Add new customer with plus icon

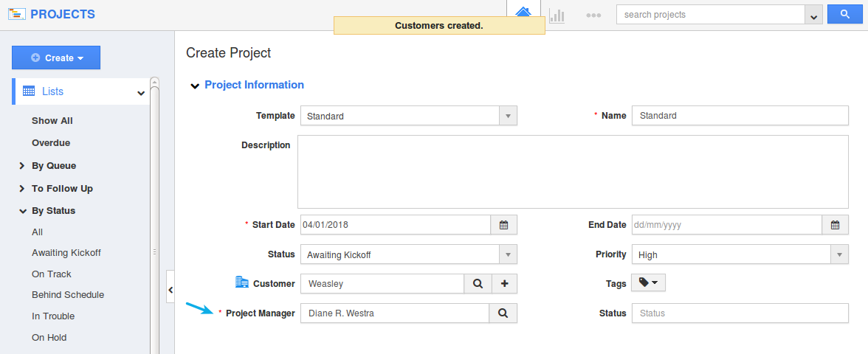pos(504,284)
